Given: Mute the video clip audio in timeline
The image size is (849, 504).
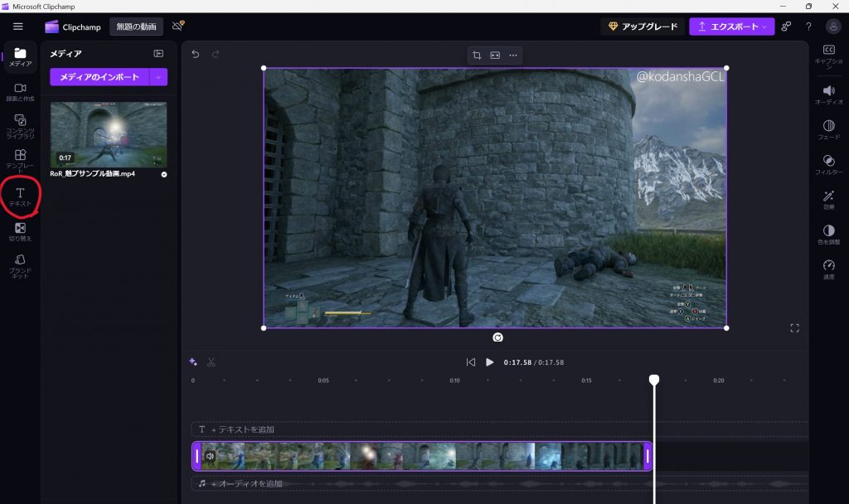Looking at the screenshot, I should coord(210,456).
